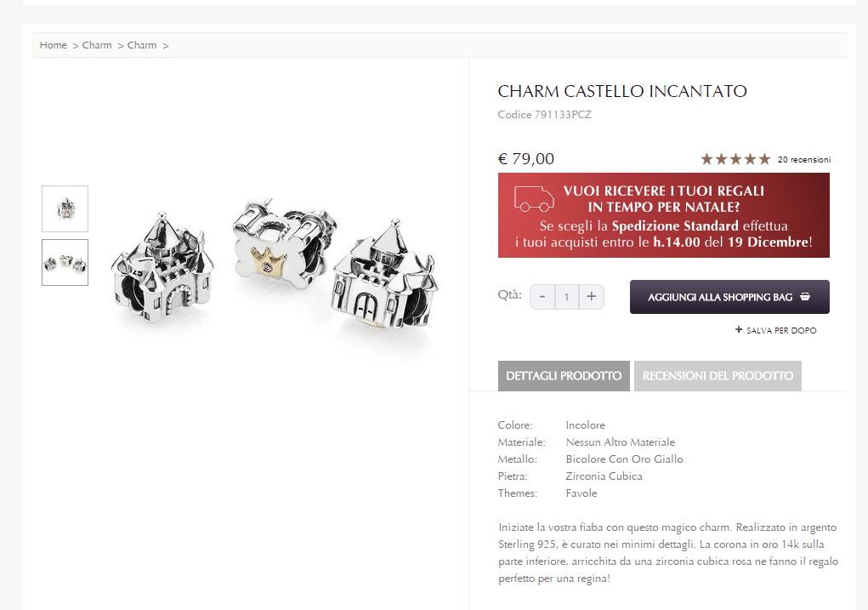Click the delivery truck icon in banner
Viewport: 868px width, 610px height.
[533, 198]
